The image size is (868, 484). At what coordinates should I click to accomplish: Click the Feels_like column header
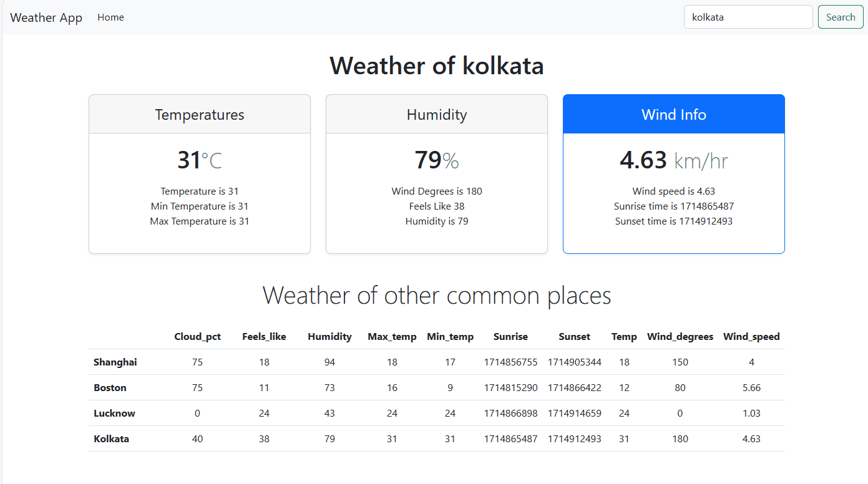(x=264, y=337)
